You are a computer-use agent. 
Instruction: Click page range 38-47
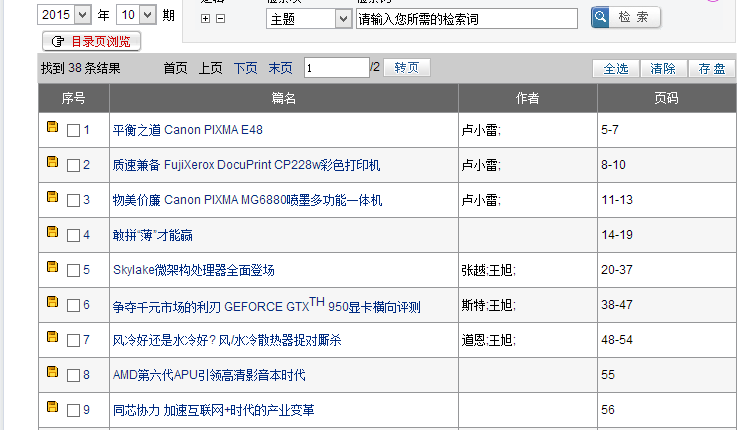tap(617, 305)
